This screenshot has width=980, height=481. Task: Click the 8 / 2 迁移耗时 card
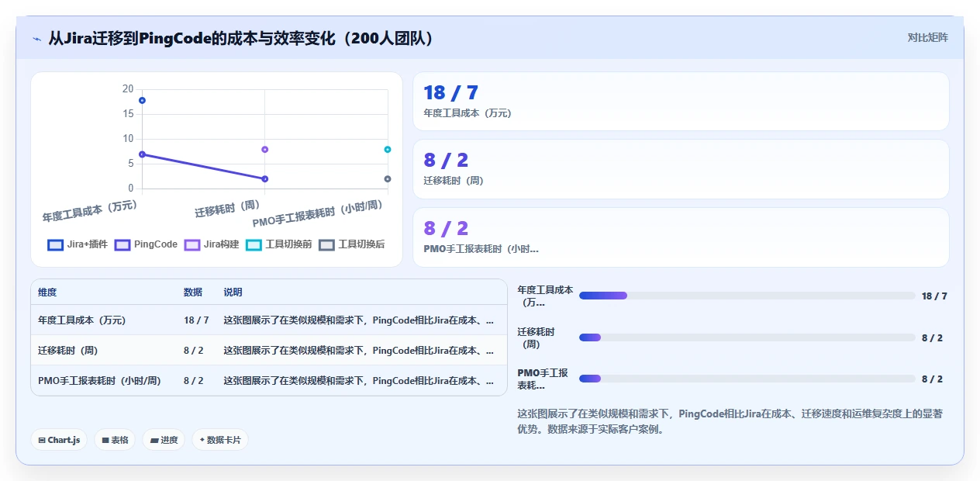(681, 169)
